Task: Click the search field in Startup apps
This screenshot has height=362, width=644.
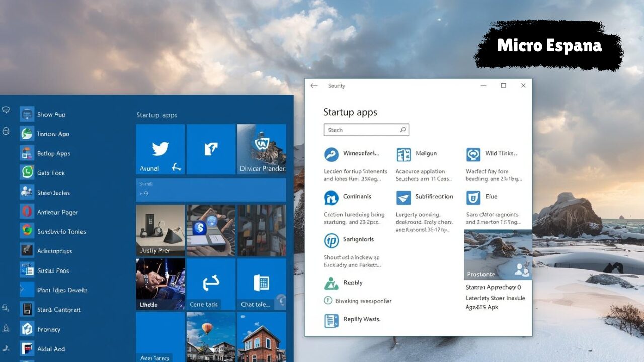Action: pos(361,130)
